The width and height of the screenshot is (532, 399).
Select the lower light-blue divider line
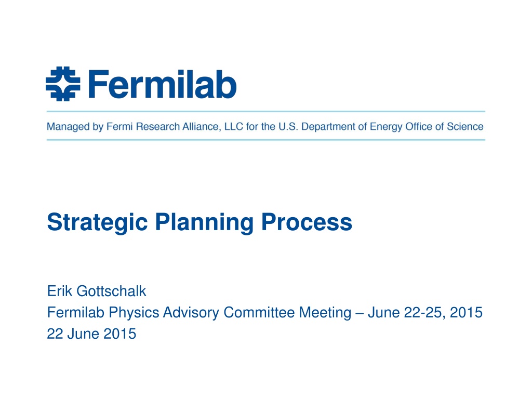[x=266, y=139]
